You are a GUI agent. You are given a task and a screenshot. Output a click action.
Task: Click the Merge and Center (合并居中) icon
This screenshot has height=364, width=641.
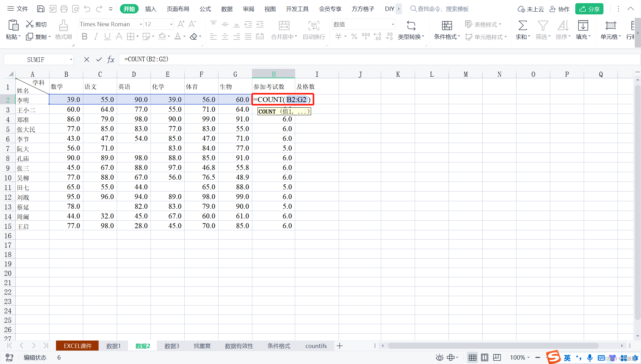tap(284, 26)
